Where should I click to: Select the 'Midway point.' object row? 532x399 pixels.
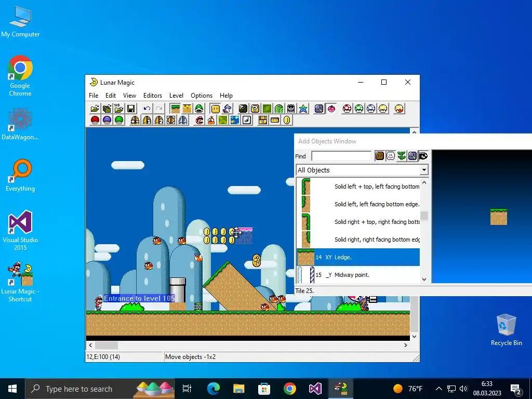358,275
